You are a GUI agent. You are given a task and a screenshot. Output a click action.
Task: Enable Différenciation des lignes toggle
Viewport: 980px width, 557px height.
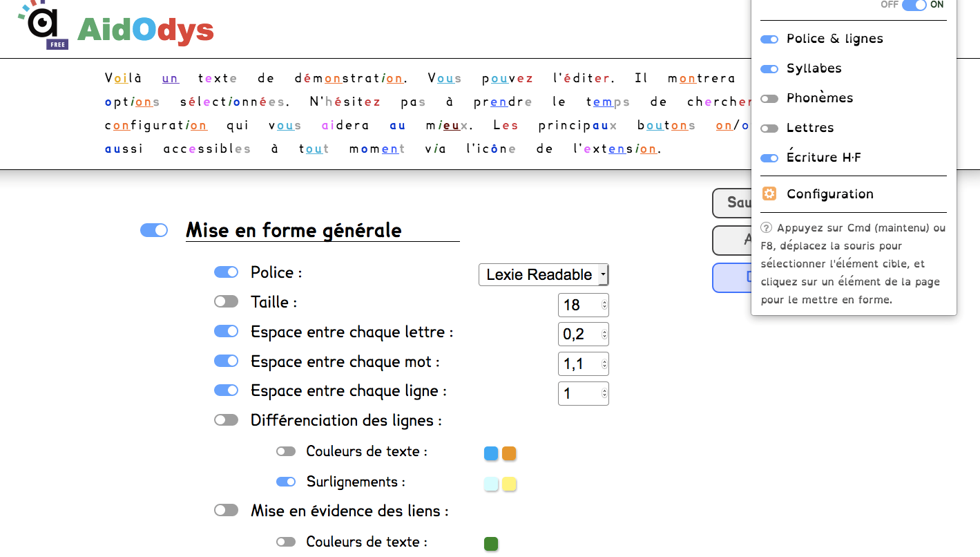point(226,420)
